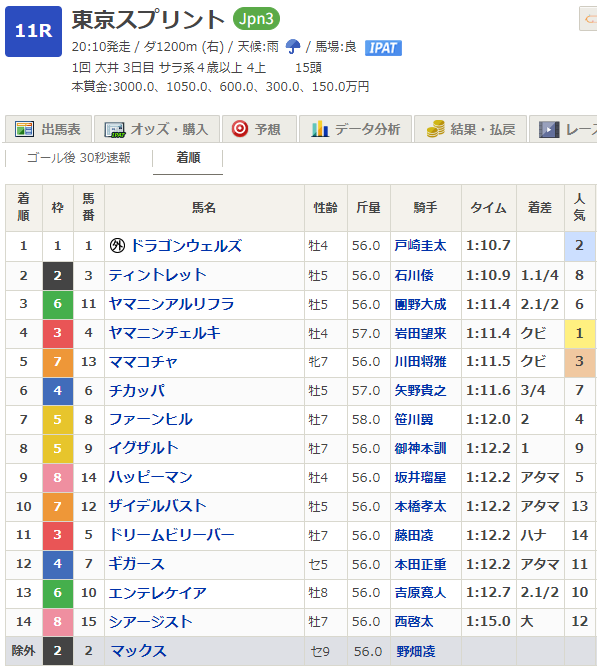Open jockey 川田将雅 profile

click(420, 362)
